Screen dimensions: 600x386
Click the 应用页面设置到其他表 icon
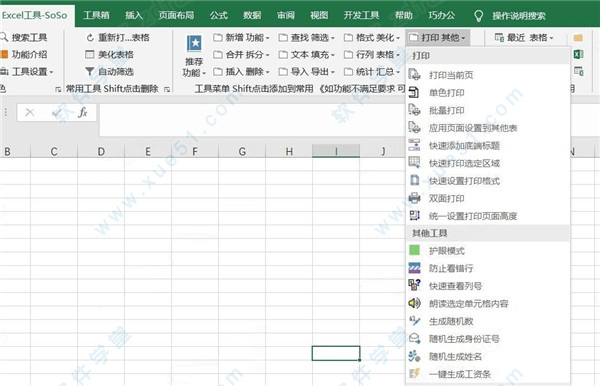(x=414, y=127)
